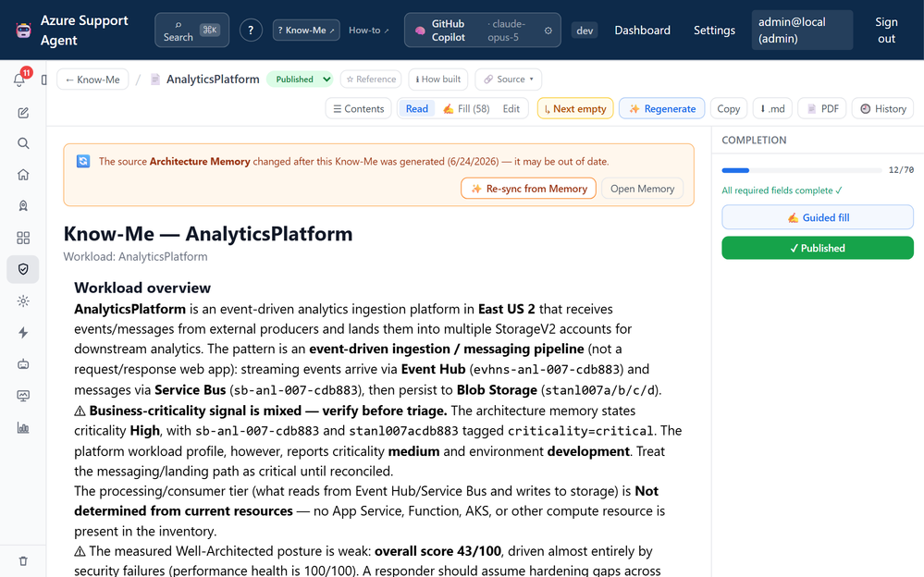Viewport: 924px width, 577px height.
Task: Open Dashboard in top navigation
Action: tap(642, 31)
